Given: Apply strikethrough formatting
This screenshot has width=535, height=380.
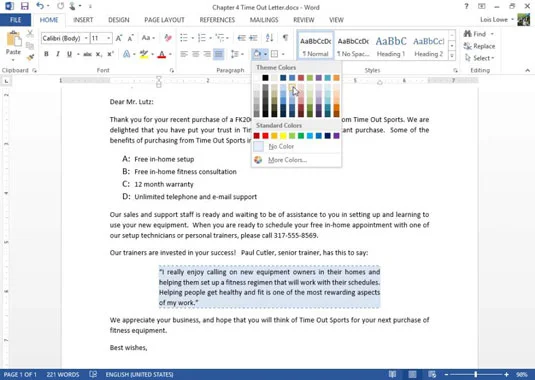Looking at the screenshot, I should pyautogui.click(x=87, y=54).
